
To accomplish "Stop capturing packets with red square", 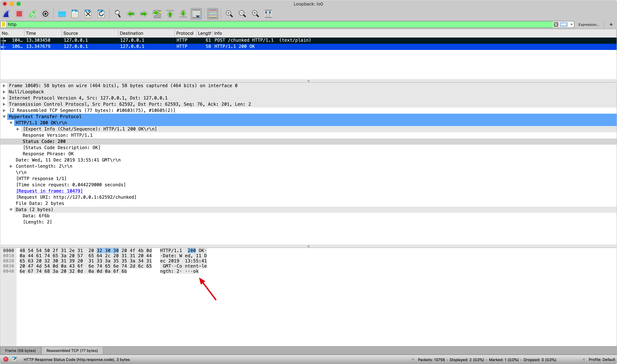I will (x=19, y=14).
